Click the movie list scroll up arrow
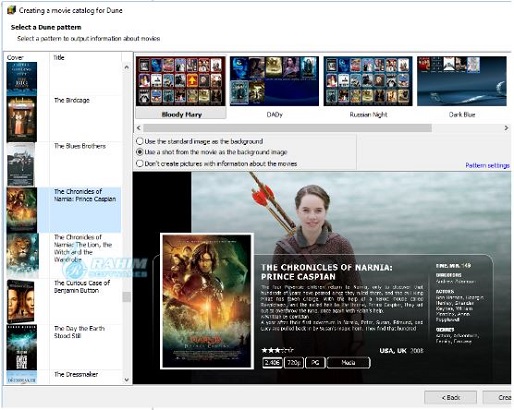The image size is (514, 410). [127, 67]
